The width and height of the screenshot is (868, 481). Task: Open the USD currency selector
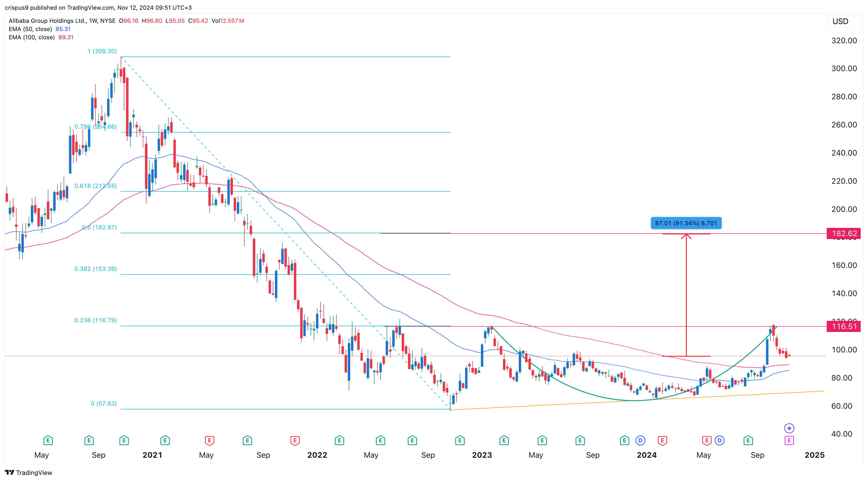(x=844, y=21)
